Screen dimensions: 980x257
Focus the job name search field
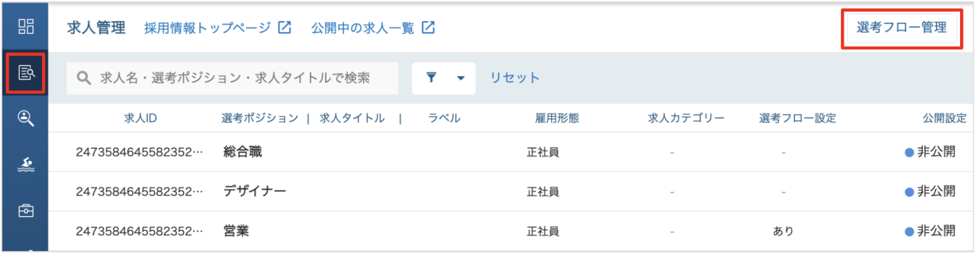pyautogui.click(x=232, y=78)
